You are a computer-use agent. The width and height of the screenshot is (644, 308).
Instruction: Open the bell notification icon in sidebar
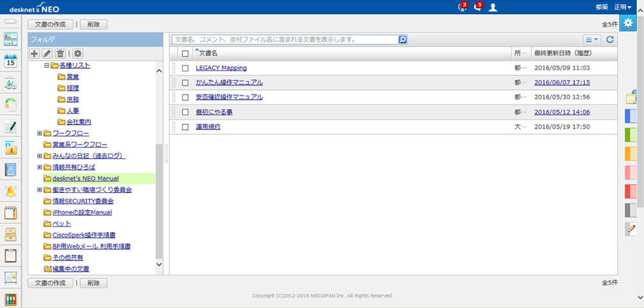[10, 191]
